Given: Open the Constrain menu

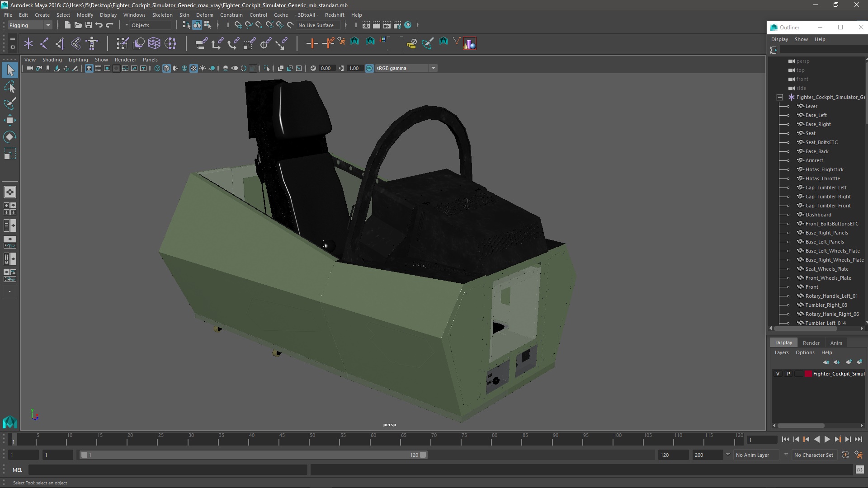Looking at the screenshot, I should tap(231, 15).
